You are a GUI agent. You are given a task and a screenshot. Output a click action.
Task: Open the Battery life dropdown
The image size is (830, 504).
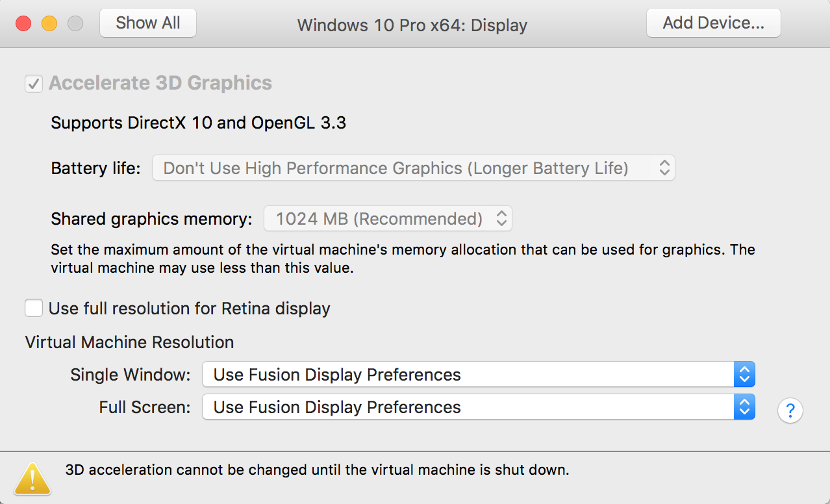[414, 168]
